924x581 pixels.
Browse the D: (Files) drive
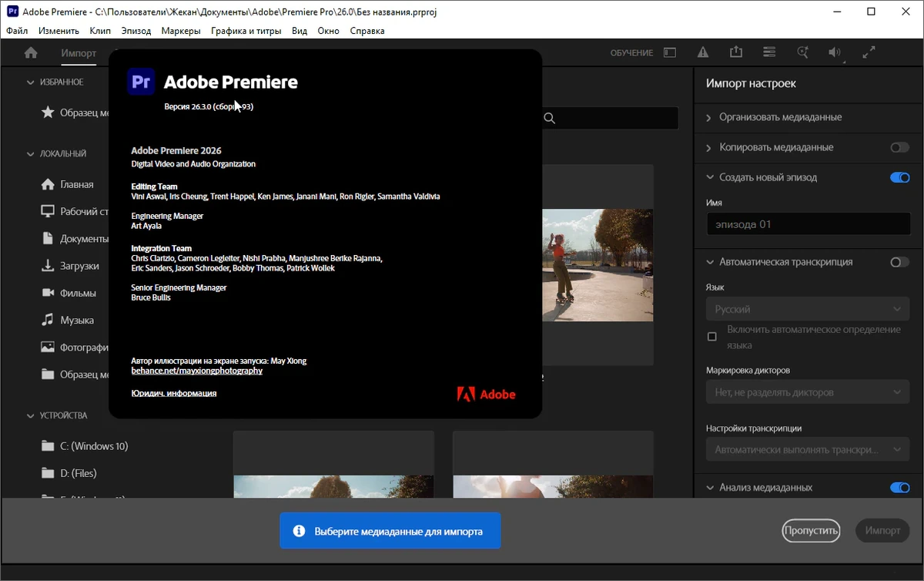(69, 473)
